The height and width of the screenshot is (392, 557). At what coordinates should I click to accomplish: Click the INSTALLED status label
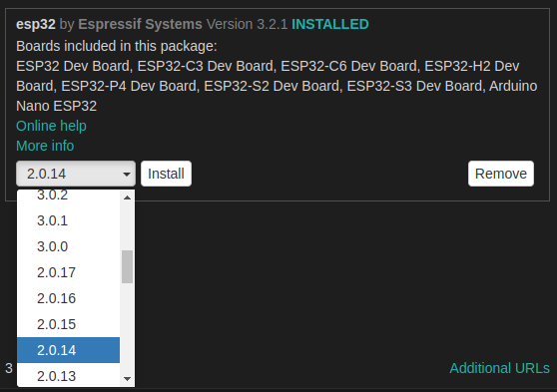coord(330,24)
